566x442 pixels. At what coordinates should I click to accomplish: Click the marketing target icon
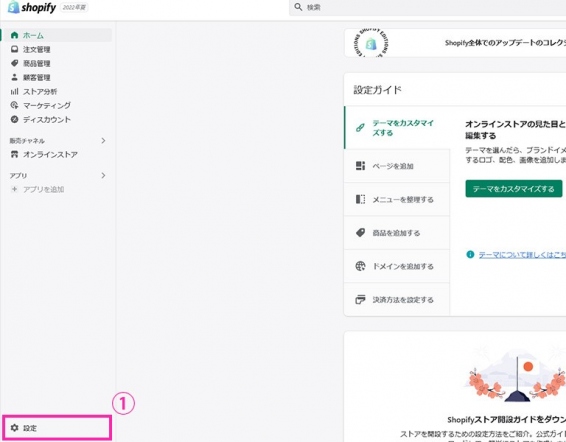(14, 105)
